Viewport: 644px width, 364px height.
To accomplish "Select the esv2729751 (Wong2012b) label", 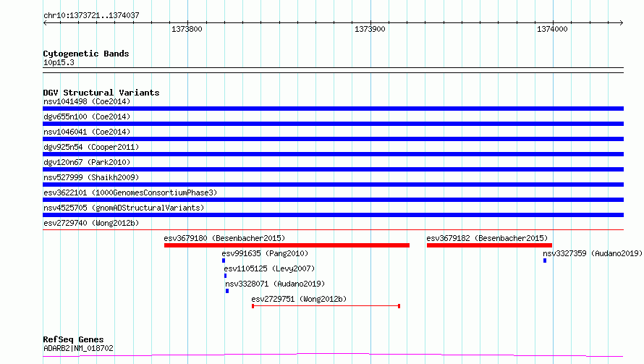I will pos(299,299).
